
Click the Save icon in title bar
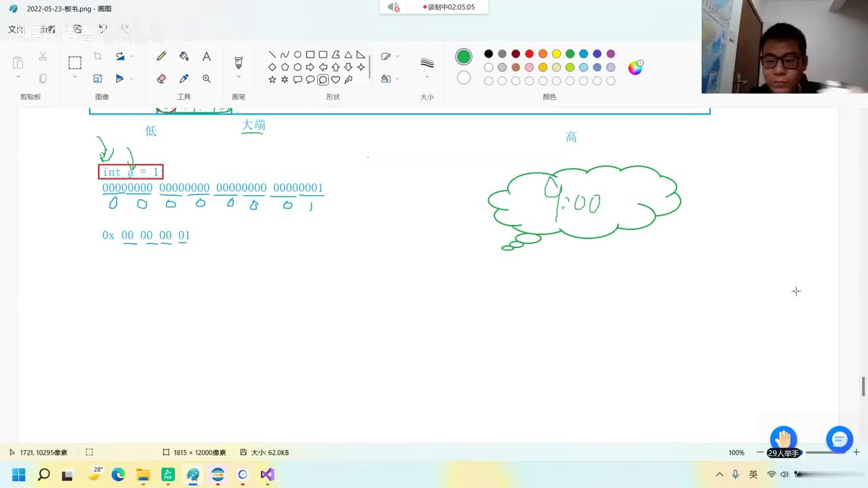coord(77,29)
